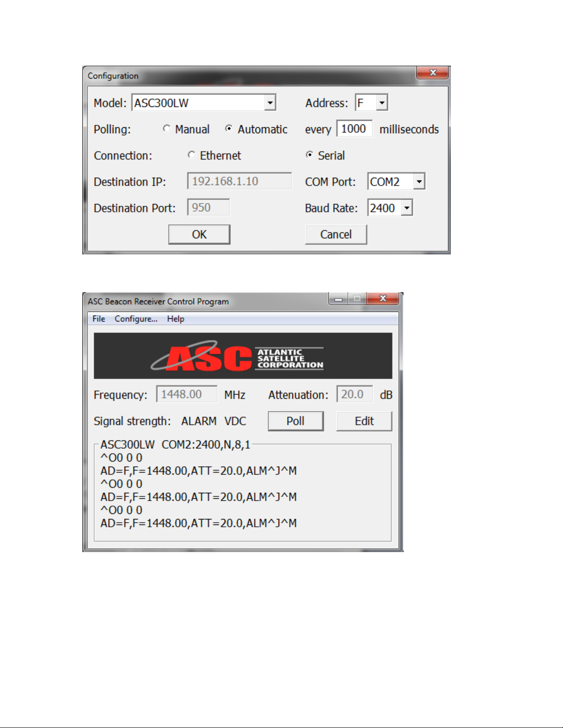
Task: Click the ASC Atlantic Satellite Corporation logo
Action: (243, 356)
